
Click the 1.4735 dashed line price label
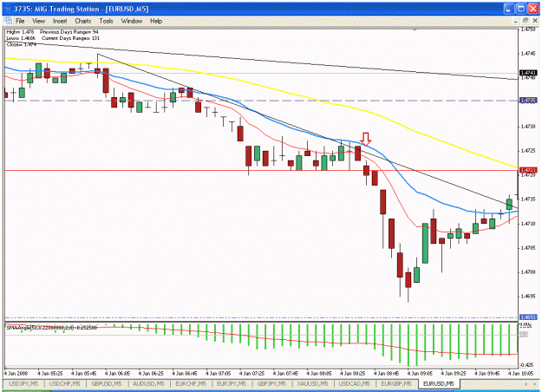click(528, 101)
